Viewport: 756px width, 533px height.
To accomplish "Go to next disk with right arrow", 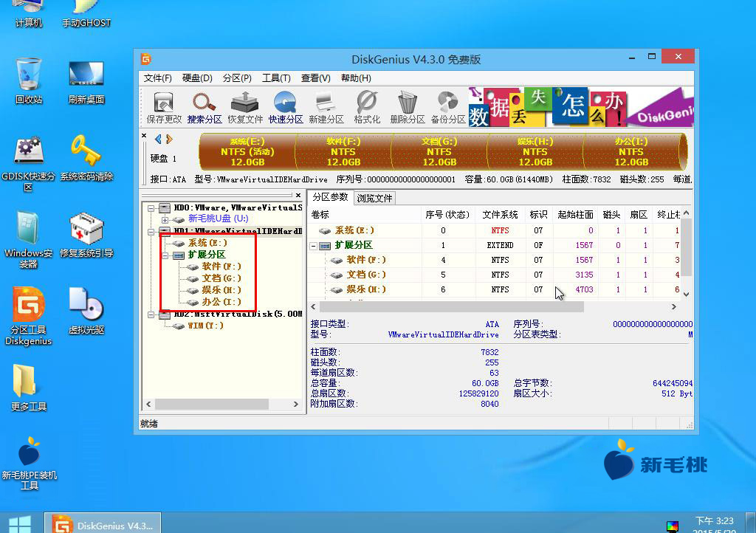I will pos(169,140).
